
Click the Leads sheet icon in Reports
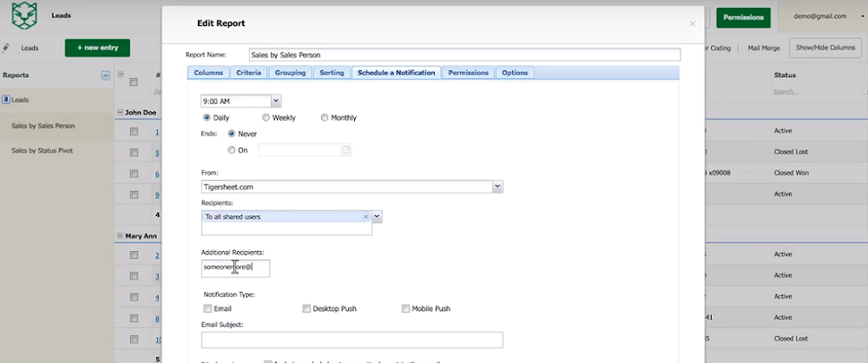tap(7, 100)
